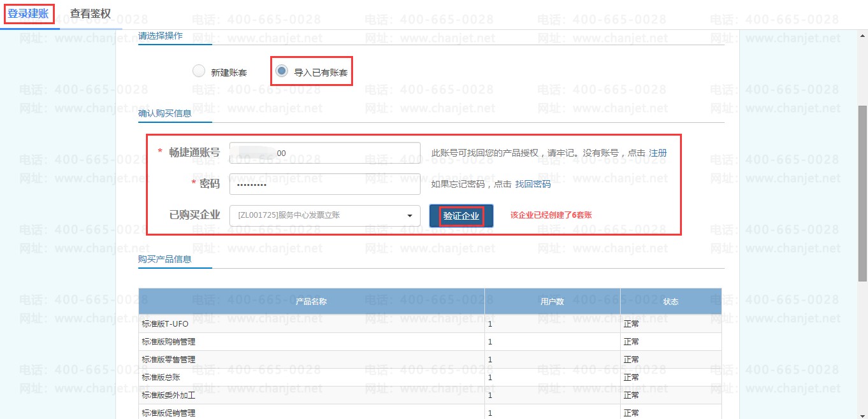This screenshot has width=868, height=419.
Task: Click the 该企业已经创建了6套账 message
Action: point(551,215)
